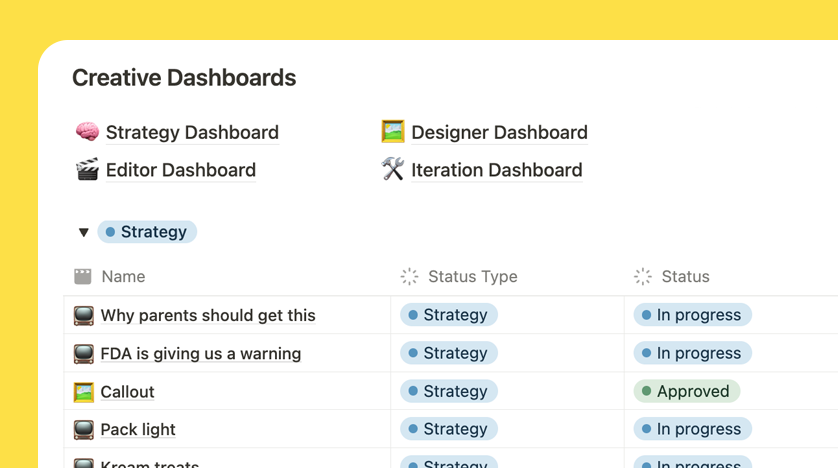Click the hammer and wrench icon beside Iteration Dashboard

tap(393, 170)
